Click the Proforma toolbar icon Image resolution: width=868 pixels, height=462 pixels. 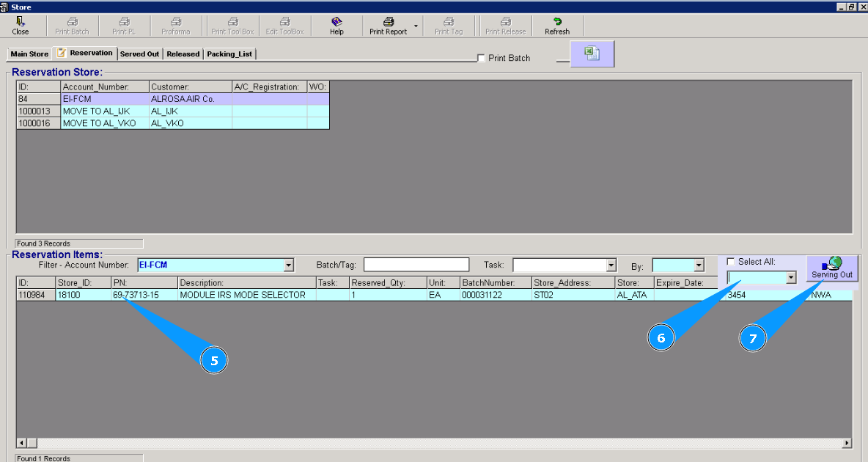175,26
